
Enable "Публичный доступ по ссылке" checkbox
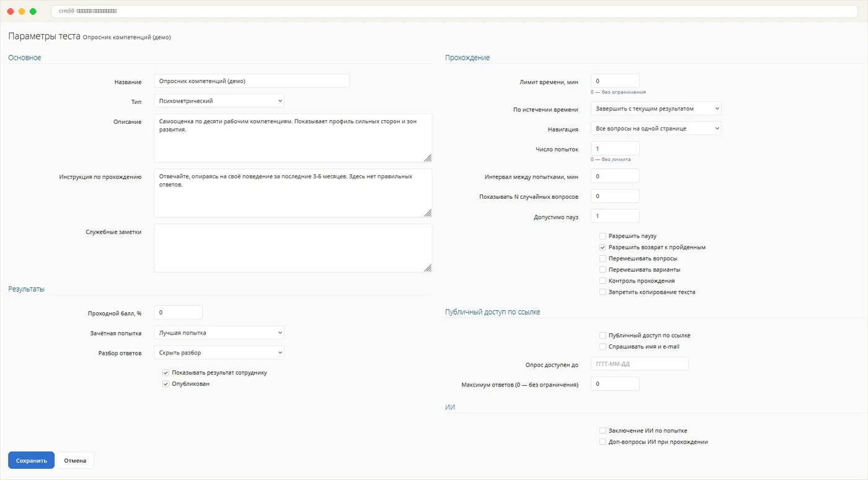603,335
